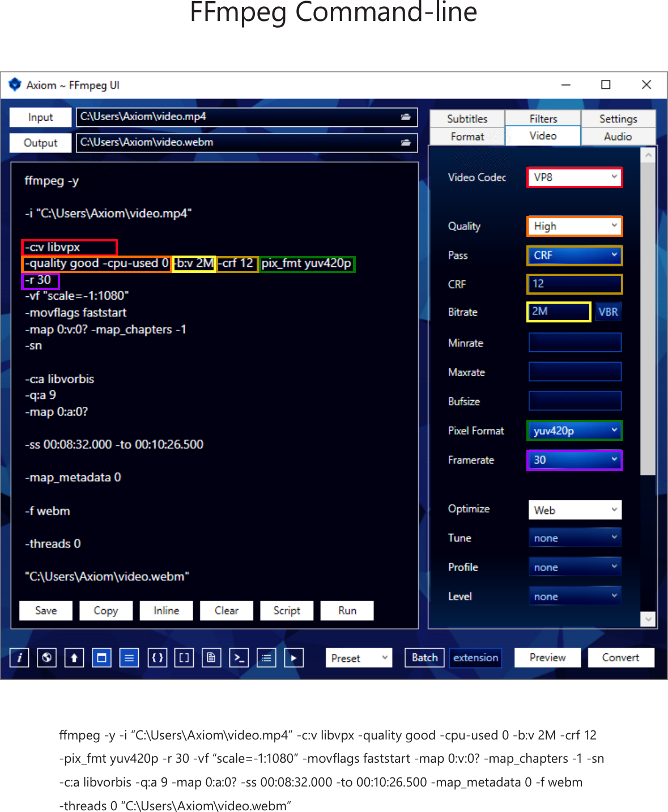
Task: Open the Video Codec VP8 dropdown
Action: coord(575,177)
